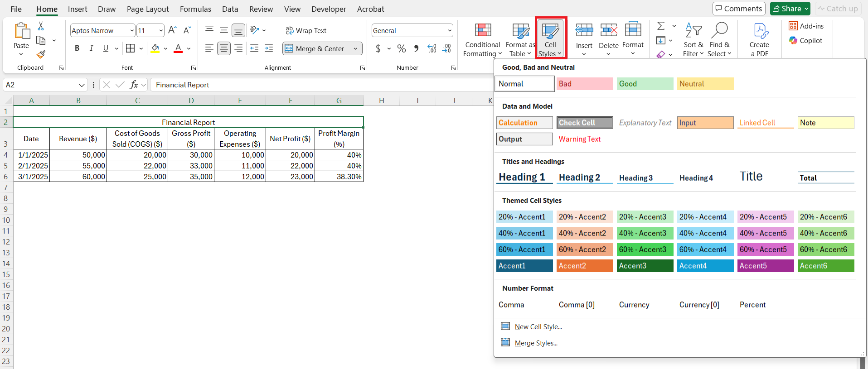Screen dimensions: 868x369
Task: Switch to the Page Layout tab
Action: coord(148,9)
